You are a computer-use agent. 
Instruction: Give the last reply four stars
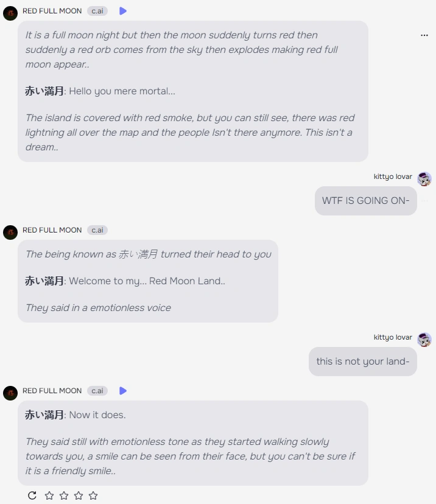pyautogui.click(x=93, y=495)
